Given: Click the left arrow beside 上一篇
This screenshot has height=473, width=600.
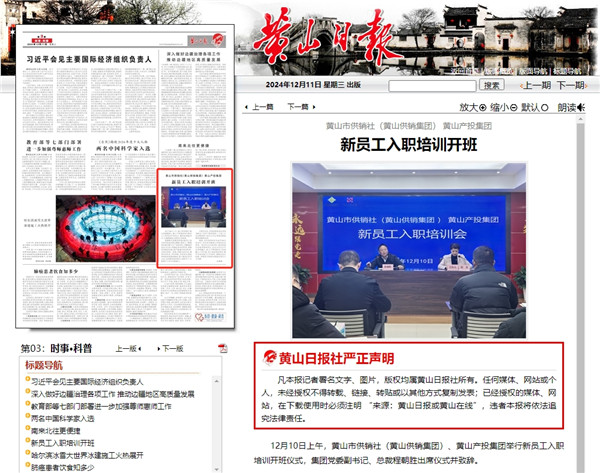Looking at the screenshot, I should (x=246, y=107).
